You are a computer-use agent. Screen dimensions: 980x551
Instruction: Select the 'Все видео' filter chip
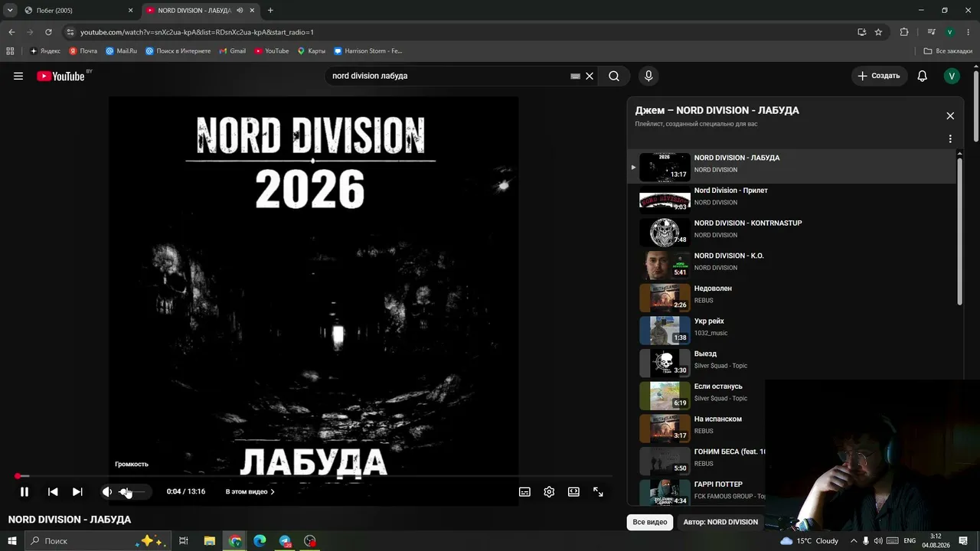[x=650, y=522]
